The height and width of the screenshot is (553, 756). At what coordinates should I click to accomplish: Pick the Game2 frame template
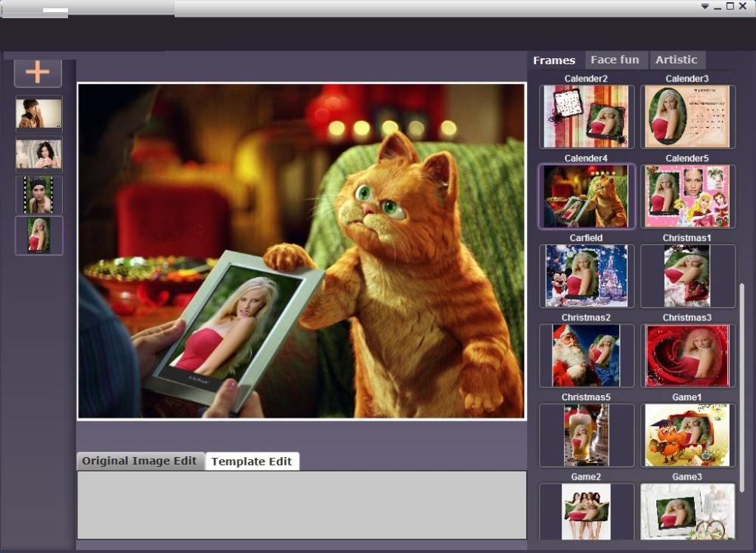(x=587, y=511)
